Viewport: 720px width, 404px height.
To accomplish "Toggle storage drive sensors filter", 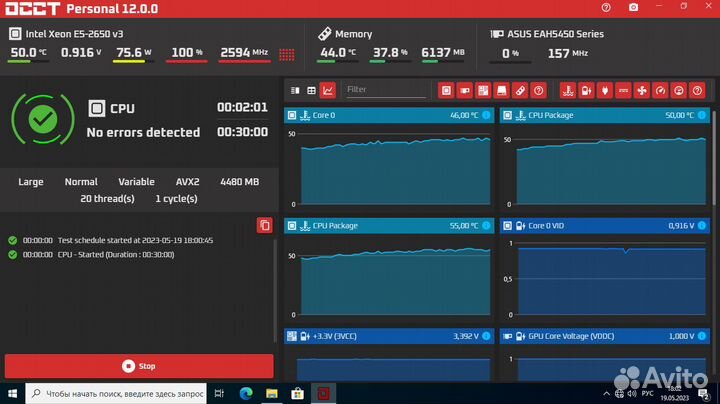I will point(501,90).
